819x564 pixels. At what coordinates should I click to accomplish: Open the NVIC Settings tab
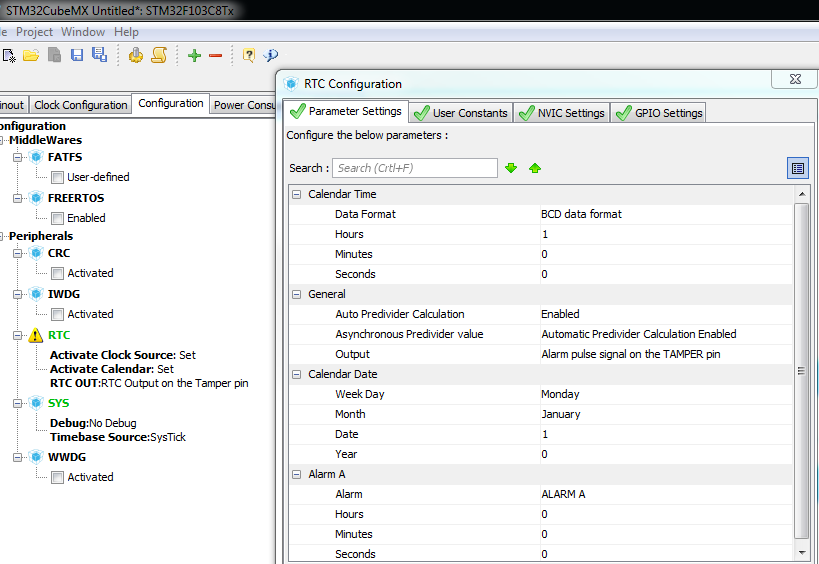[x=562, y=113]
